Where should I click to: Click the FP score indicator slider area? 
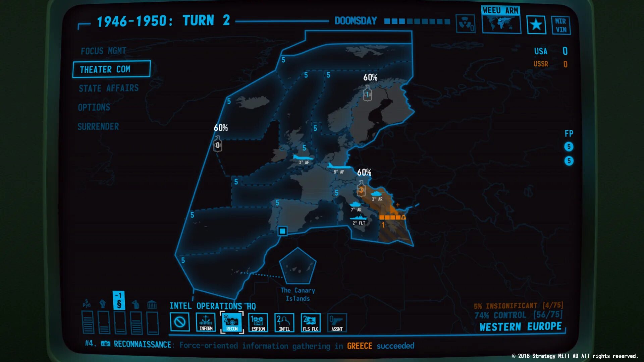(570, 147)
